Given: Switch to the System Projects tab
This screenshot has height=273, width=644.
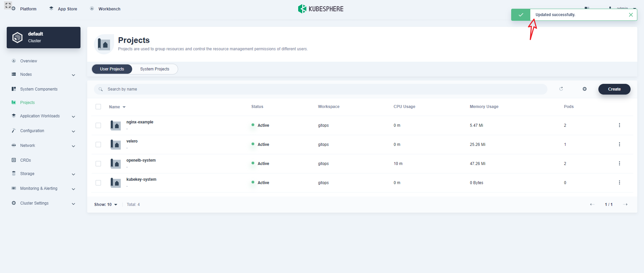Looking at the screenshot, I should (155, 69).
